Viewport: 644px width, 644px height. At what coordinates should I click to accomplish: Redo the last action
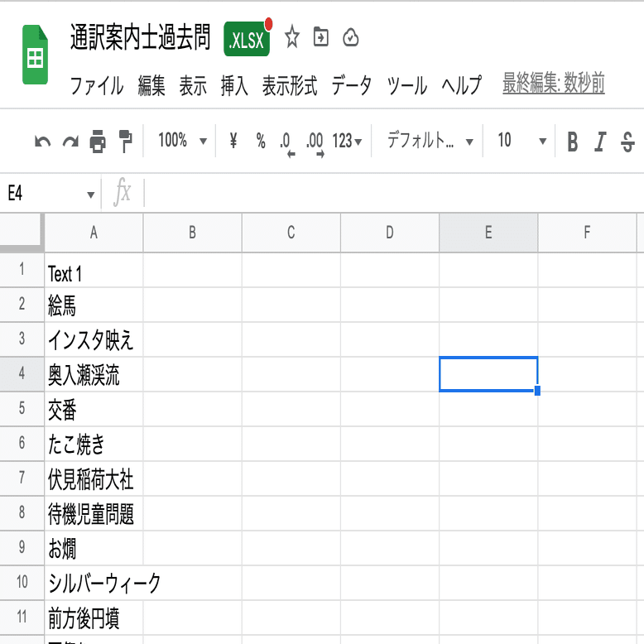click(x=70, y=142)
